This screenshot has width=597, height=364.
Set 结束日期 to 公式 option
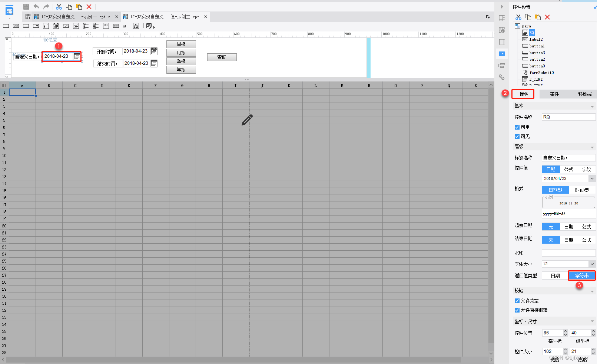pos(586,240)
